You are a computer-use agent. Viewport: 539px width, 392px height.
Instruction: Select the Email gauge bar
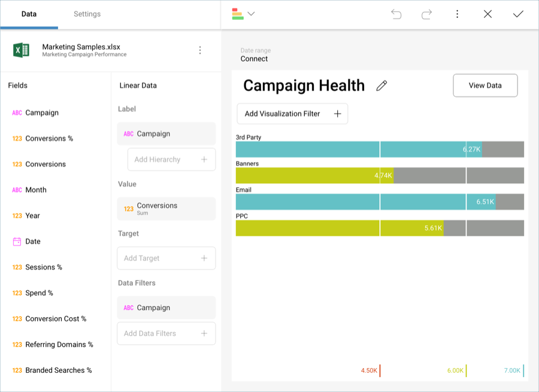coord(380,202)
